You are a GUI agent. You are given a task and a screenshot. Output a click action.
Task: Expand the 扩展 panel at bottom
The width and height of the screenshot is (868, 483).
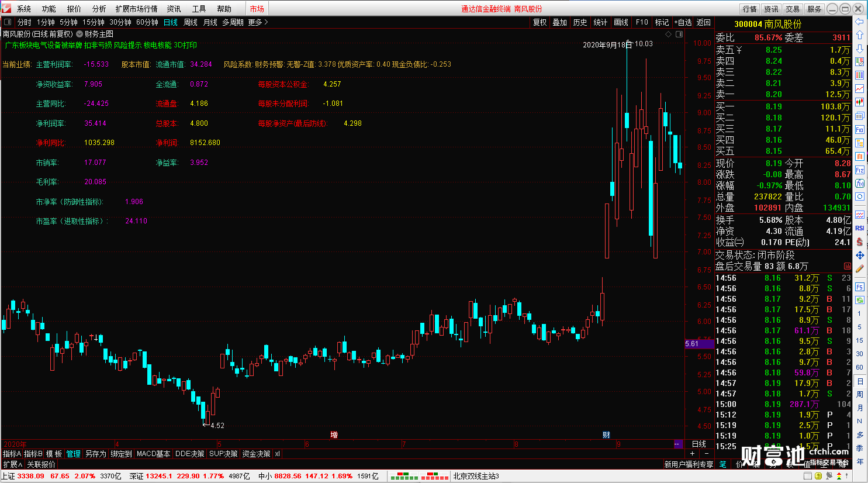point(12,464)
